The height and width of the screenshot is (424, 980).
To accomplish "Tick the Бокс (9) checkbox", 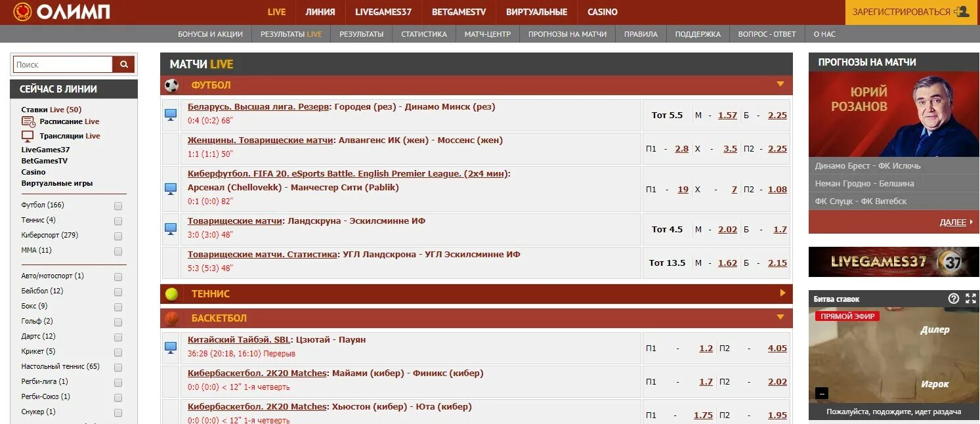I will click(118, 307).
